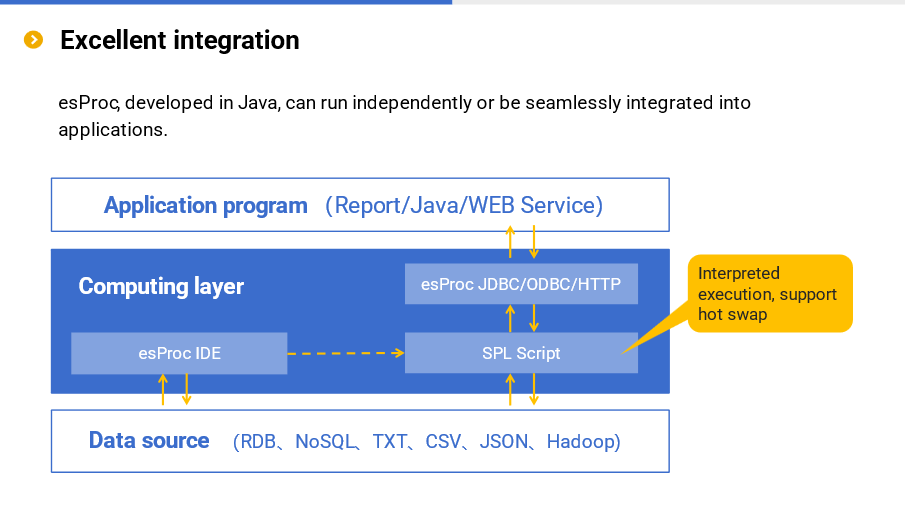This screenshot has width=905, height=509.
Task: Click the blue progress bar at top
Action: tap(226, 2)
